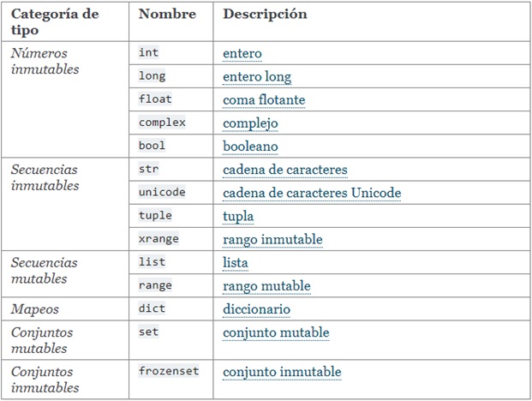Open the 'conjunto inmutable' link
The height and width of the screenshot is (401, 532).
pos(282,372)
